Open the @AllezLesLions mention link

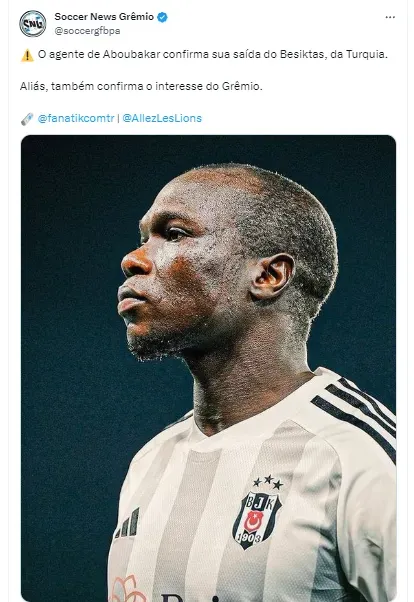162,118
